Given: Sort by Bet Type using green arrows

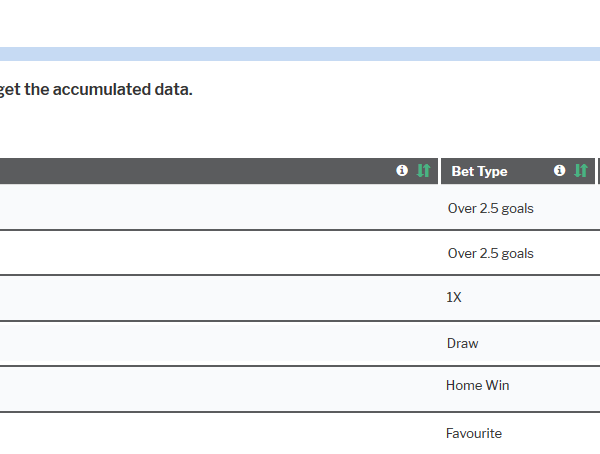Looking at the screenshot, I should tap(581, 170).
